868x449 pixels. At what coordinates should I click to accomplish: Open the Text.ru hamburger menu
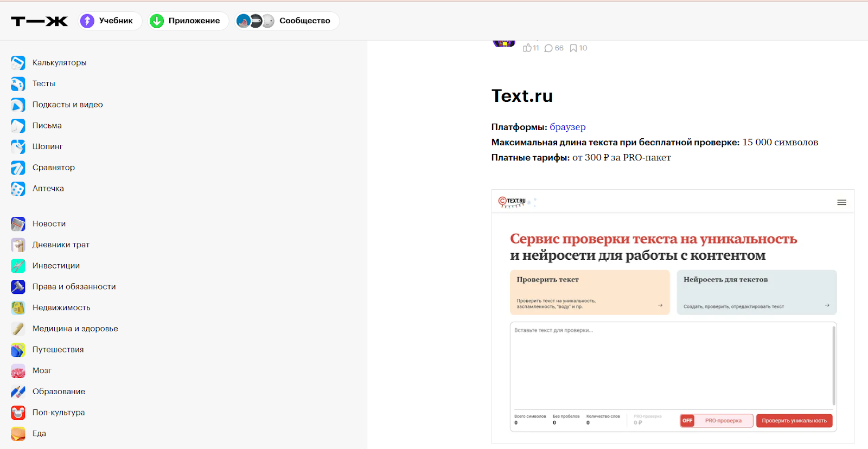[x=841, y=202]
